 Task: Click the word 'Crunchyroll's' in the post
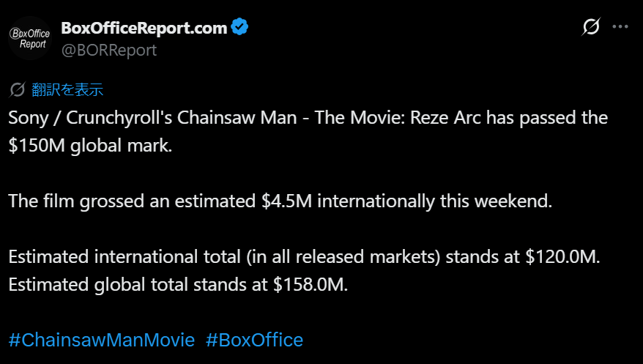(119, 118)
